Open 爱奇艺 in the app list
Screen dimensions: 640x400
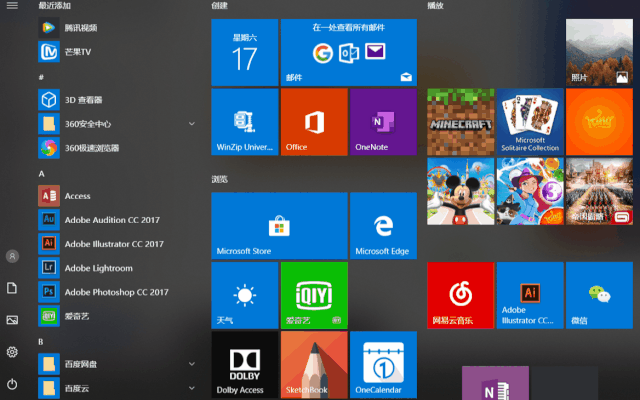117,316
